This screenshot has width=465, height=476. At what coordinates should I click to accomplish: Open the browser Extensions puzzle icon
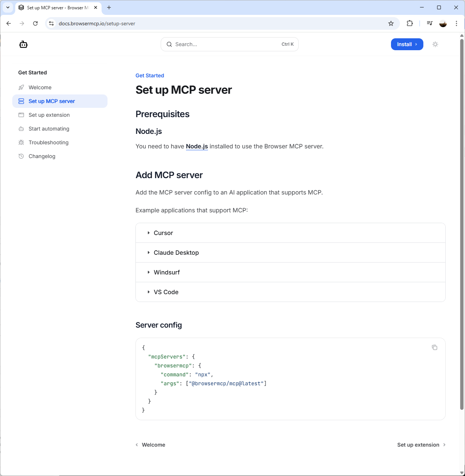410,23
